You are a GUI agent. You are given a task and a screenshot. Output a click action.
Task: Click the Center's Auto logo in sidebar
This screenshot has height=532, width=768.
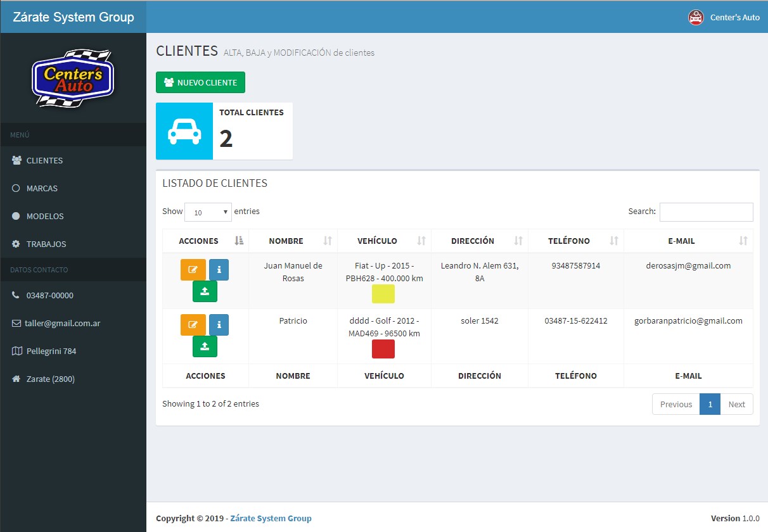pos(73,79)
